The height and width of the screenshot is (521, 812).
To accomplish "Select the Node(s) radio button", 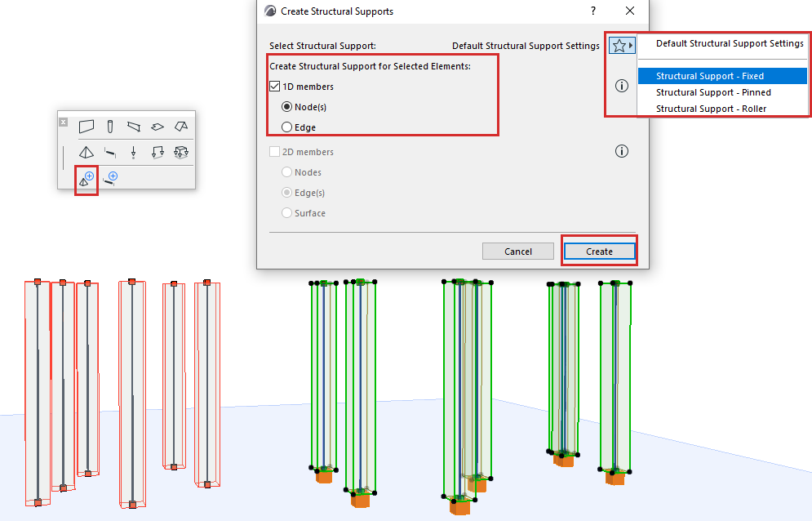I will (286, 107).
